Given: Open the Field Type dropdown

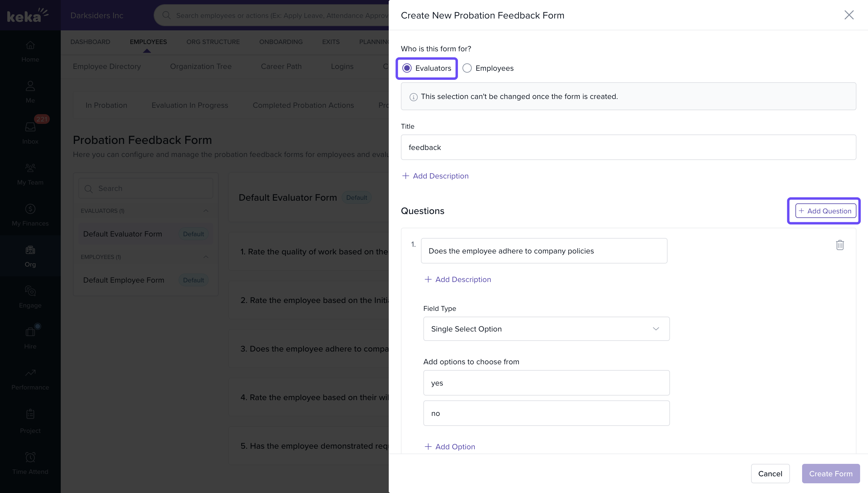Looking at the screenshot, I should tap(546, 329).
